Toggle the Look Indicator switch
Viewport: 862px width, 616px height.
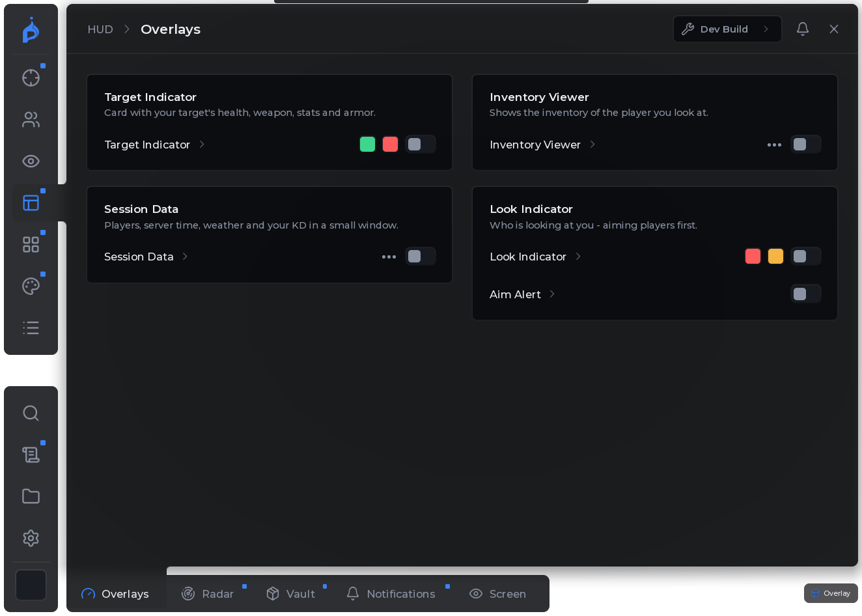coord(806,256)
